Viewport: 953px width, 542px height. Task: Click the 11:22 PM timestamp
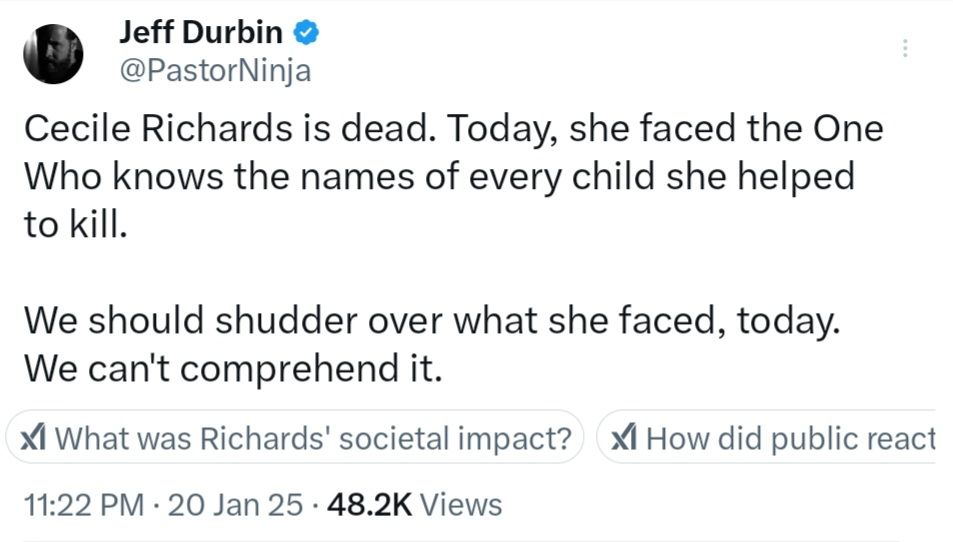pyautogui.click(x=83, y=505)
